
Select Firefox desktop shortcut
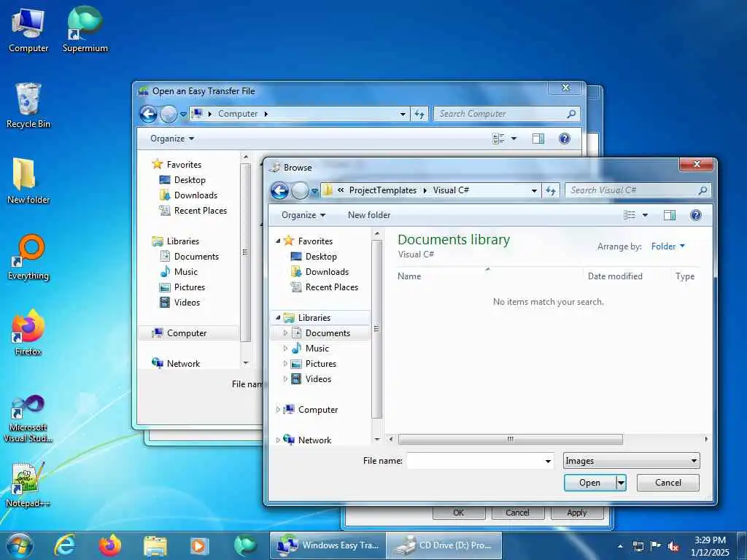pyautogui.click(x=28, y=332)
